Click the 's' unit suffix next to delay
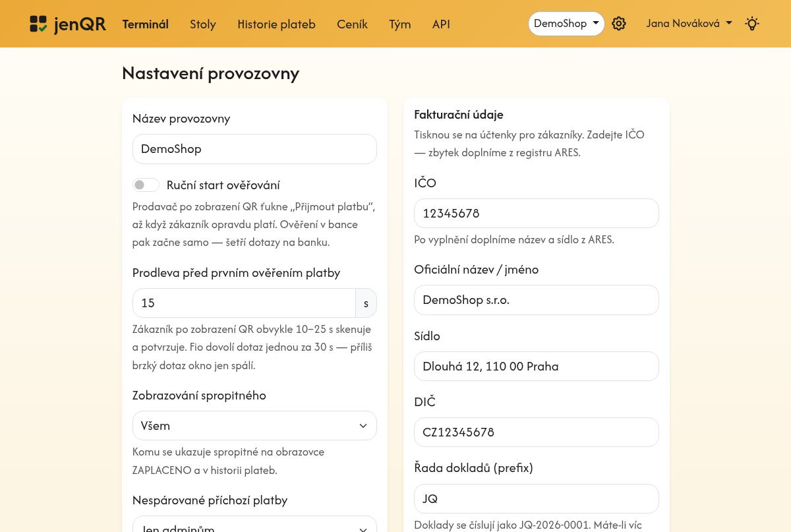 366,303
